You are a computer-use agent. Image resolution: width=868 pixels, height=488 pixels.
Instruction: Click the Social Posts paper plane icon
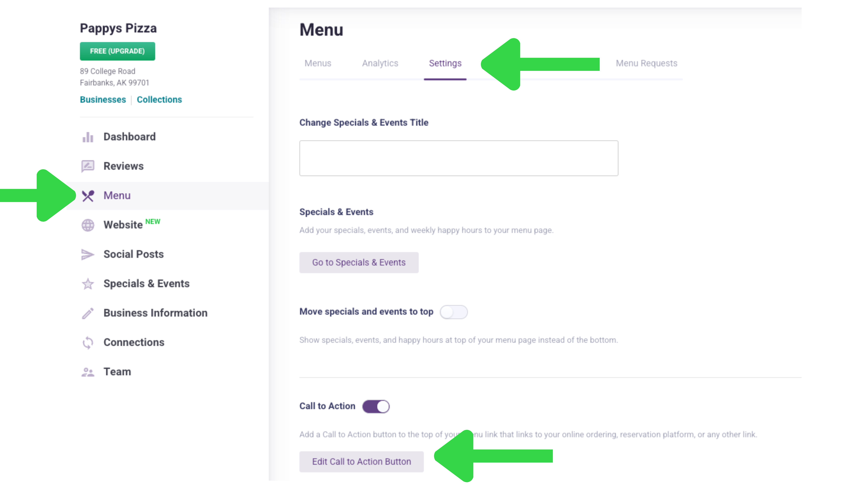point(88,254)
